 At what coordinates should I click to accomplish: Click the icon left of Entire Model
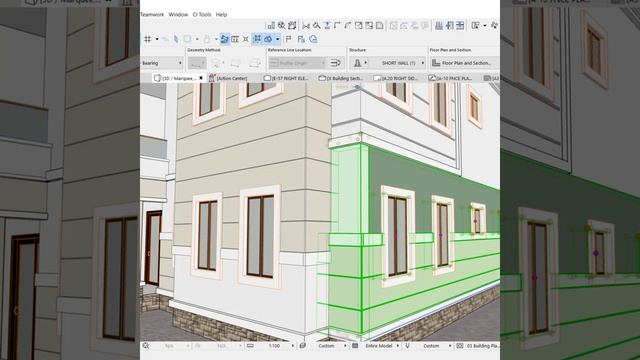(x=355, y=346)
